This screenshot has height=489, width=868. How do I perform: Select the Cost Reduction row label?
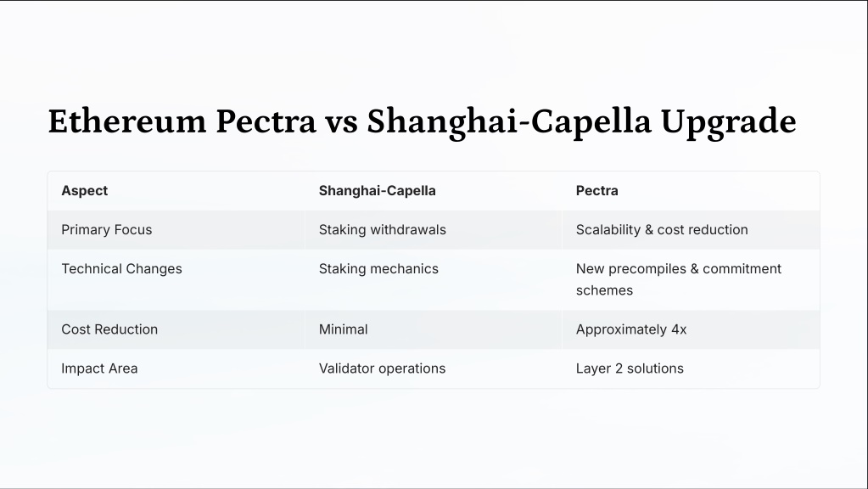(x=109, y=329)
